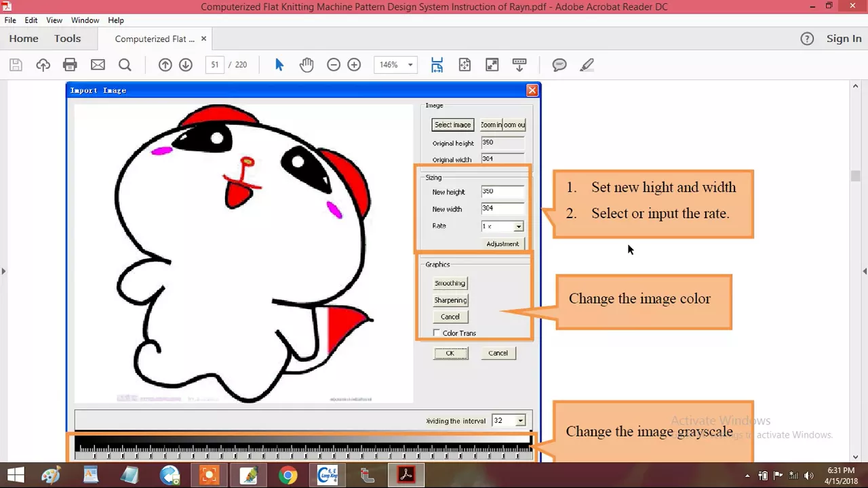
Task: Choose the Selection arrow tool
Action: pyautogui.click(x=279, y=65)
